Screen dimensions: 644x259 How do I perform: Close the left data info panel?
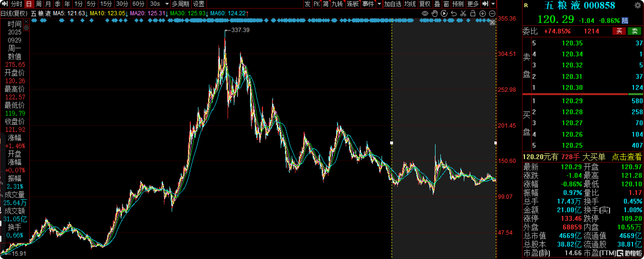click(x=26, y=22)
